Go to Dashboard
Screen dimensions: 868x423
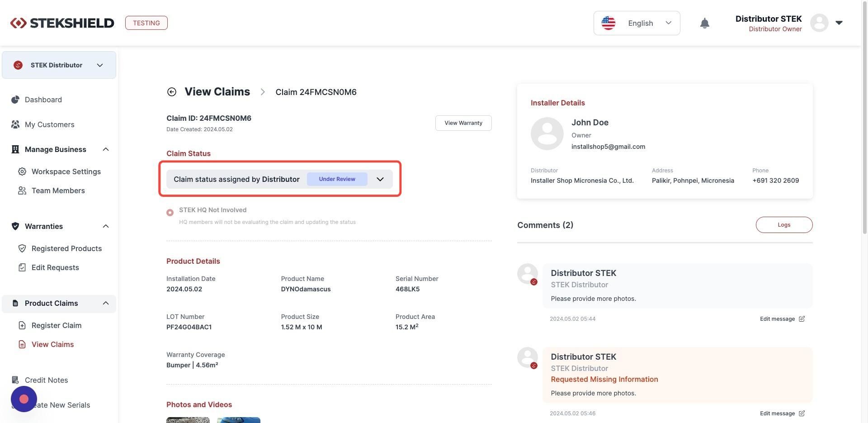pos(43,100)
